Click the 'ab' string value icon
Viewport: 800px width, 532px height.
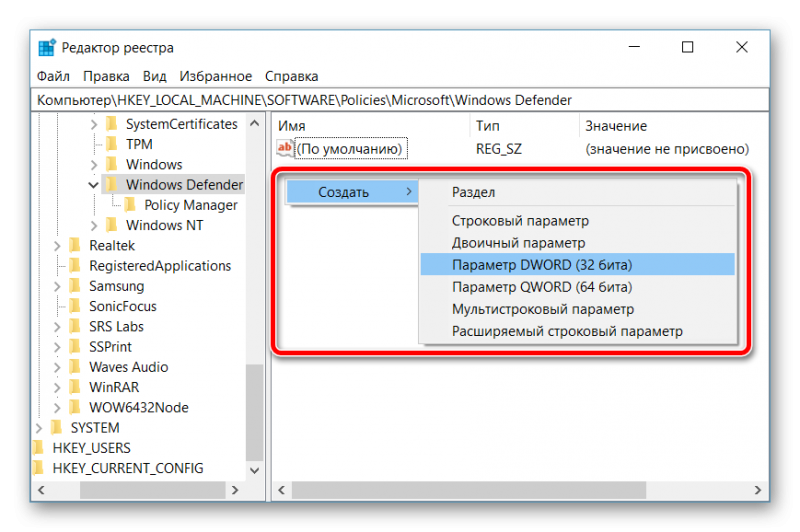click(285, 148)
